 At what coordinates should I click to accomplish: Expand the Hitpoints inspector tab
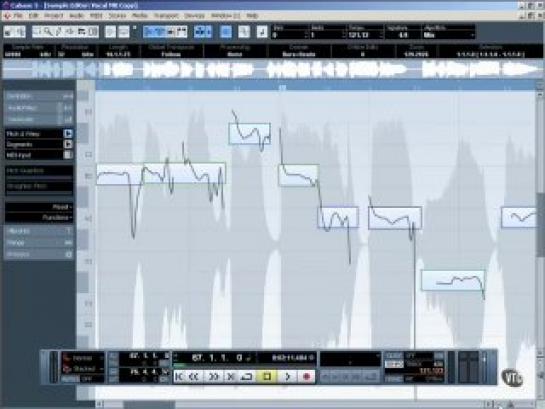[39, 231]
